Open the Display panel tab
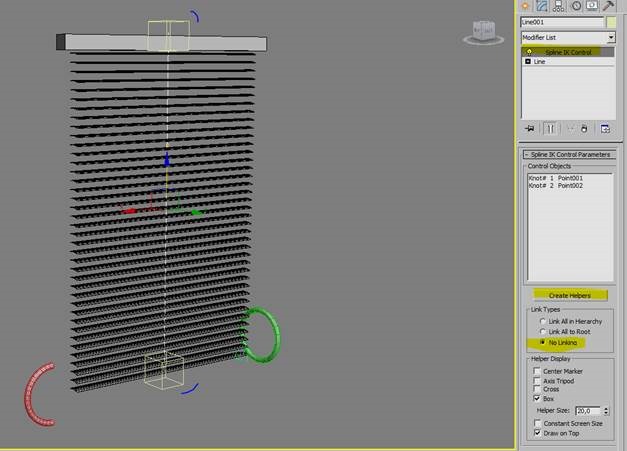This screenshot has width=627, height=451. 592,5
